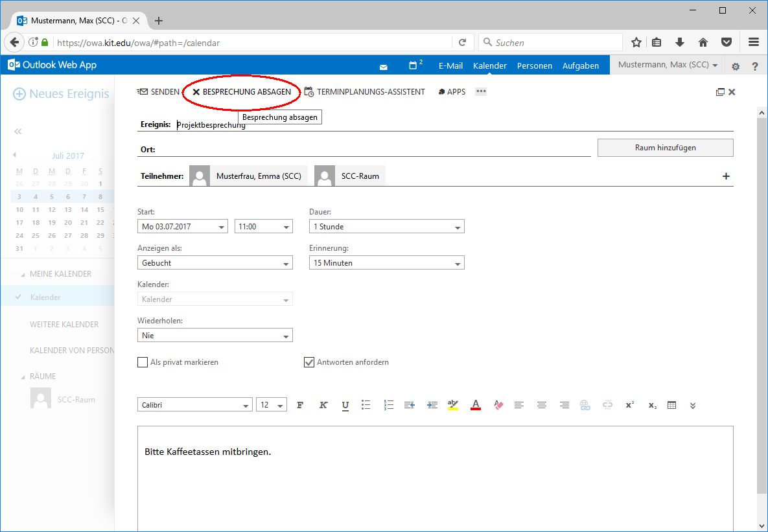Click the Ereignis title field
768x532 pixels.
[x=454, y=125]
